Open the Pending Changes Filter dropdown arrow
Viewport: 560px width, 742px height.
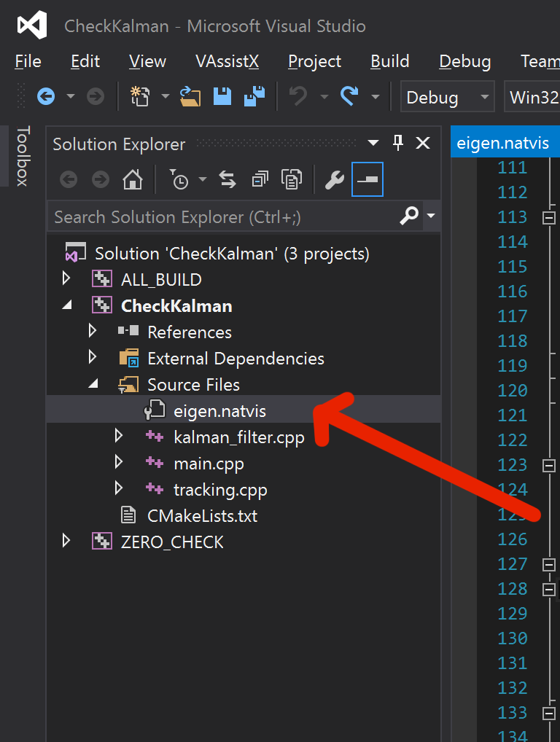click(x=203, y=179)
